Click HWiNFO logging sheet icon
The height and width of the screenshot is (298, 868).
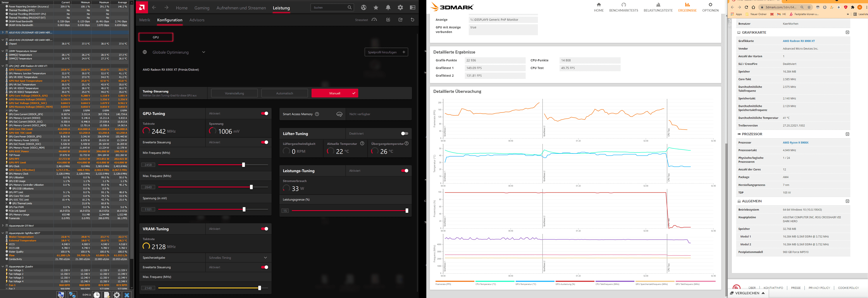(107, 295)
